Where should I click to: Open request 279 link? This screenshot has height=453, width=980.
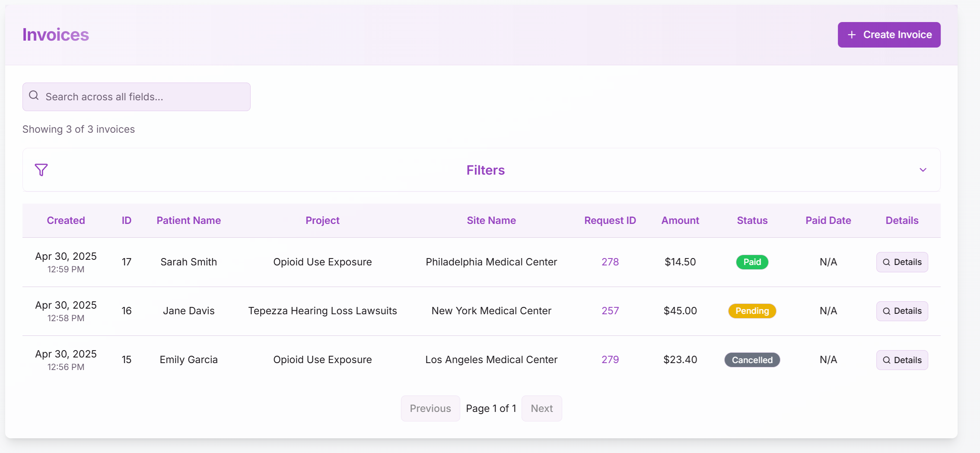(x=610, y=359)
